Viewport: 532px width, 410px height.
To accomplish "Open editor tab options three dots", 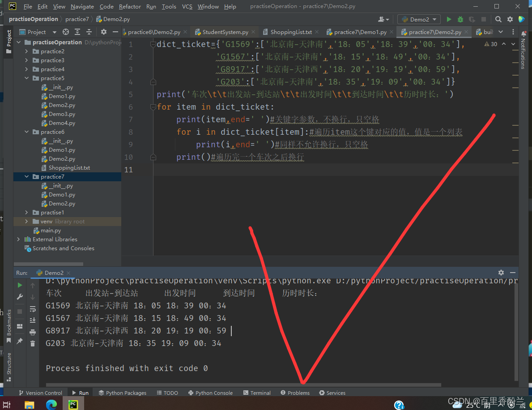I will click(x=513, y=32).
